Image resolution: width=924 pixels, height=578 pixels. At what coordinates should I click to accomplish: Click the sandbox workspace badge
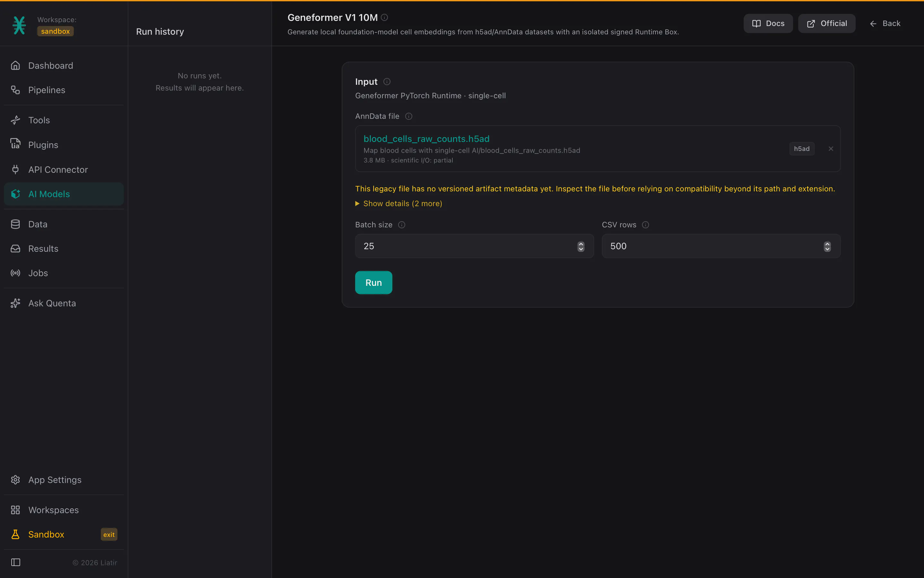pos(56,31)
